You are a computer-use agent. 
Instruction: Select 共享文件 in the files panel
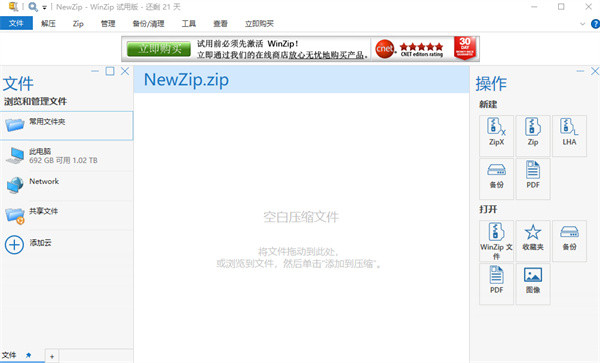point(67,215)
